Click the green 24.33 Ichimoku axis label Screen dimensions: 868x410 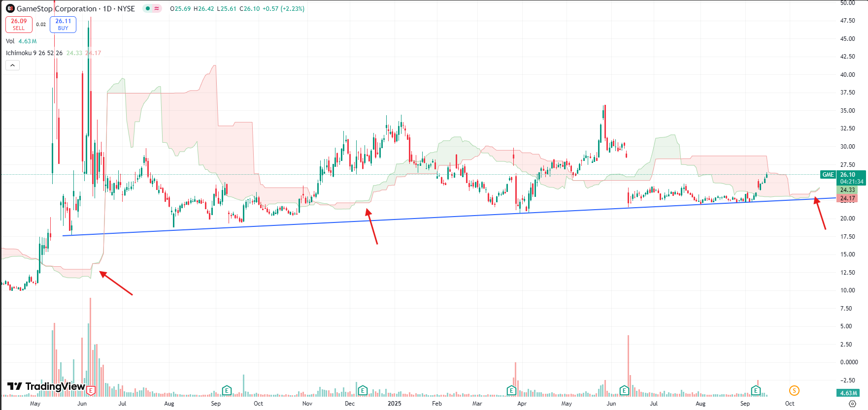(x=847, y=190)
